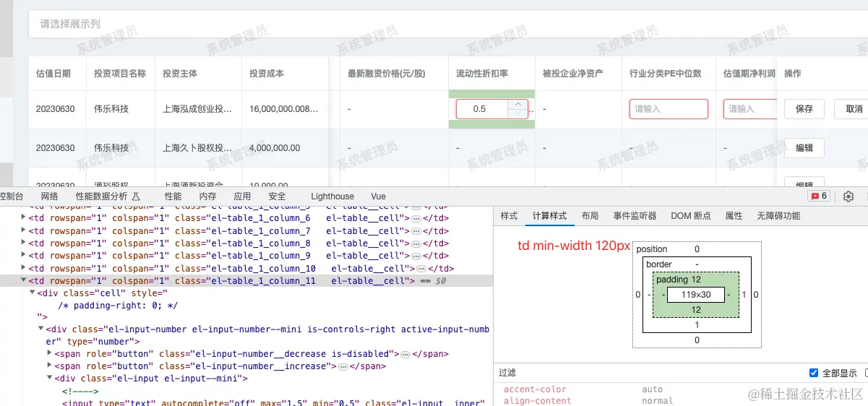Expand the column_9 td node
868x406 pixels.
tap(24, 256)
